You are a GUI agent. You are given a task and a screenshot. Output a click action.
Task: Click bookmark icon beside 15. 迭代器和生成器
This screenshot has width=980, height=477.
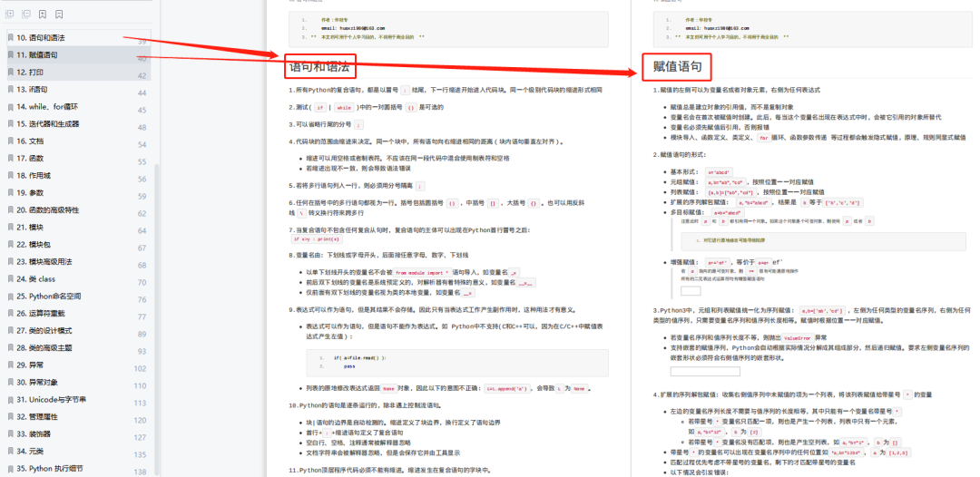10,123
